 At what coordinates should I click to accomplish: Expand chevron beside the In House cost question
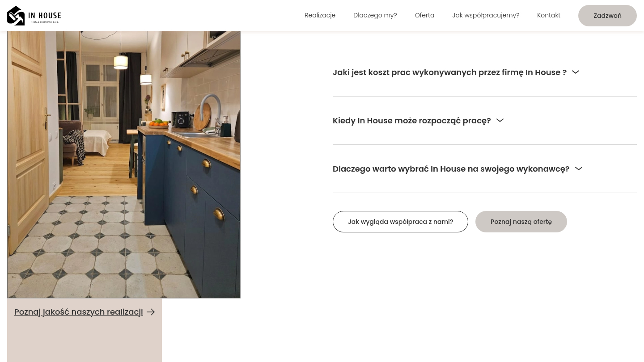pyautogui.click(x=576, y=72)
